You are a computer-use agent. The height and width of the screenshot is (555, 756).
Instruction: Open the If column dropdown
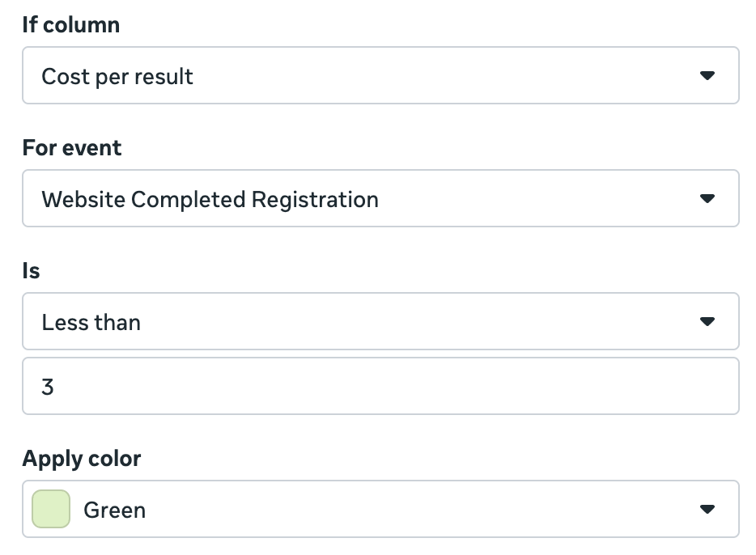coord(380,75)
